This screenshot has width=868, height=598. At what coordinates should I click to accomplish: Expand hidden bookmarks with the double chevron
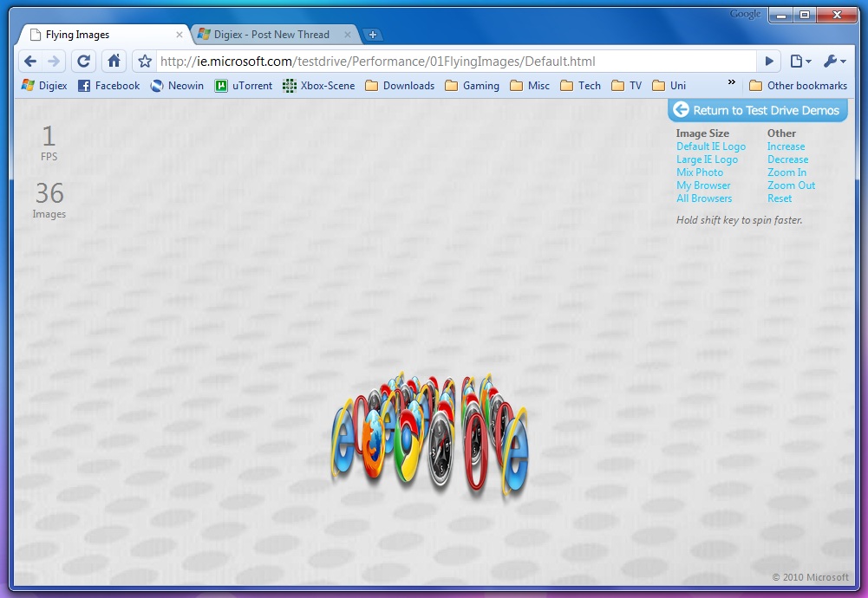coord(731,82)
